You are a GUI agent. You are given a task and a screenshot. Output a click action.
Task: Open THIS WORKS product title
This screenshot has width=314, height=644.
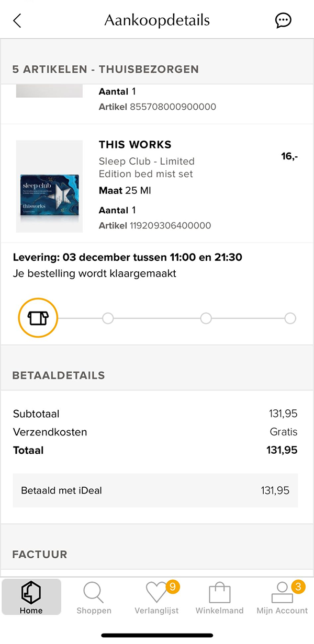click(x=135, y=145)
